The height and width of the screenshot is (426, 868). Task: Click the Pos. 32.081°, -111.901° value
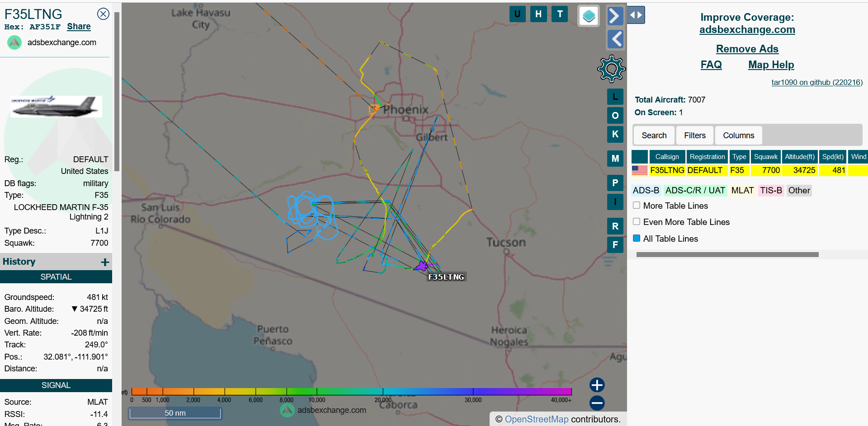(x=75, y=357)
